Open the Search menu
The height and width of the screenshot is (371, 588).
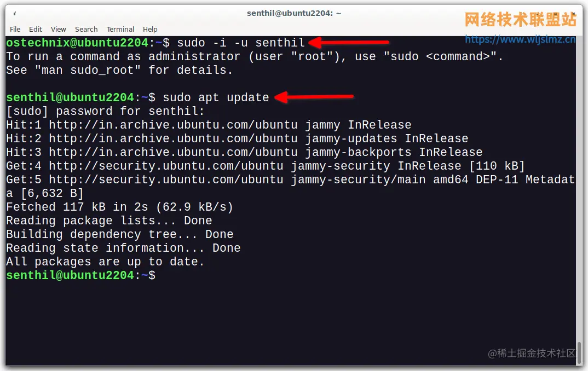click(x=86, y=29)
